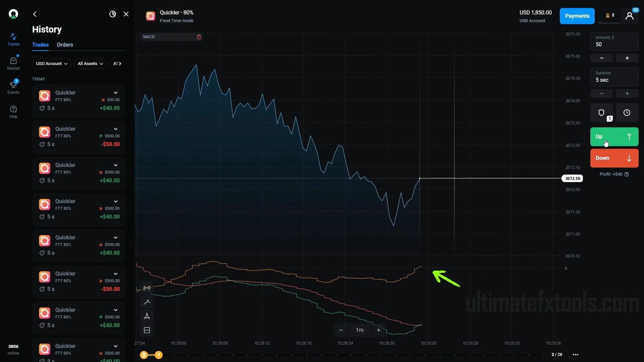Open the drawing tools compass icon
644x362 pixels.
click(147, 316)
